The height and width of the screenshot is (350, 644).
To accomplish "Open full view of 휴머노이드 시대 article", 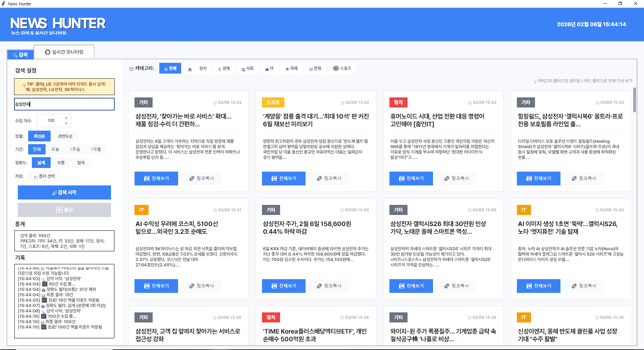I will [411, 178].
